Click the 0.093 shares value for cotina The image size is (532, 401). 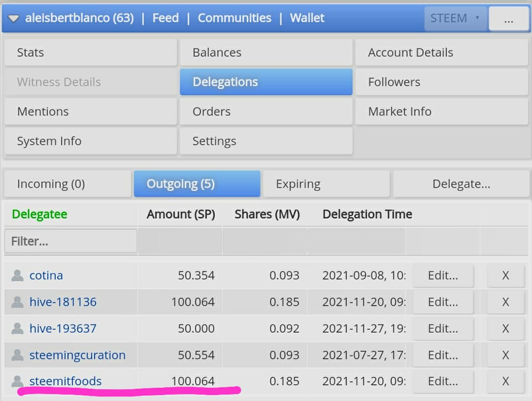click(x=284, y=276)
